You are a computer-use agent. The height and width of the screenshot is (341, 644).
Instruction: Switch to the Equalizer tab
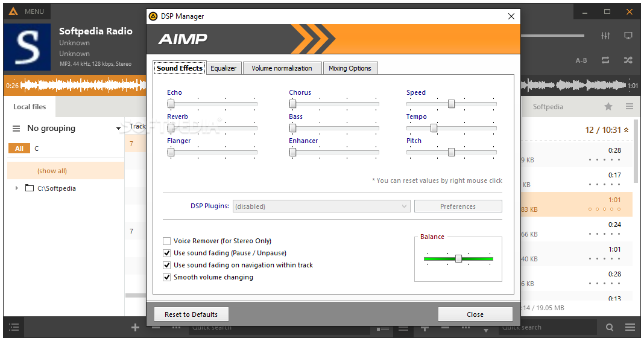tap(224, 68)
